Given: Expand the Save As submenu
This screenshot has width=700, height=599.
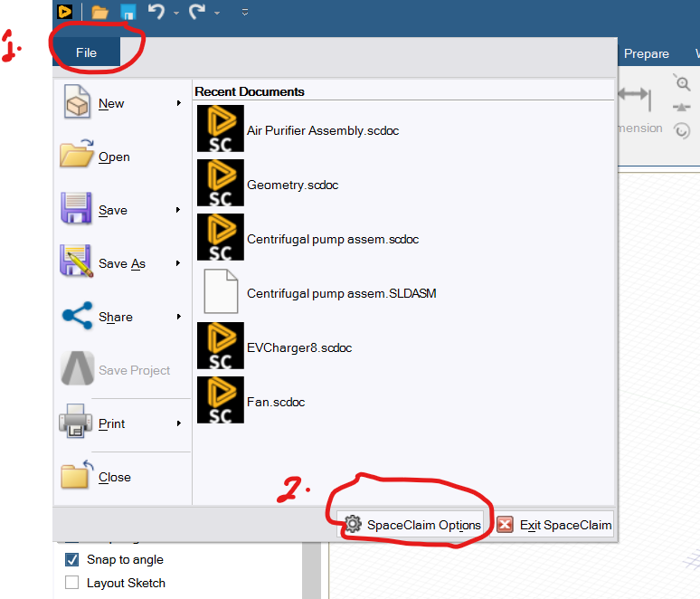Looking at the screenshot, I should point(179,263).
